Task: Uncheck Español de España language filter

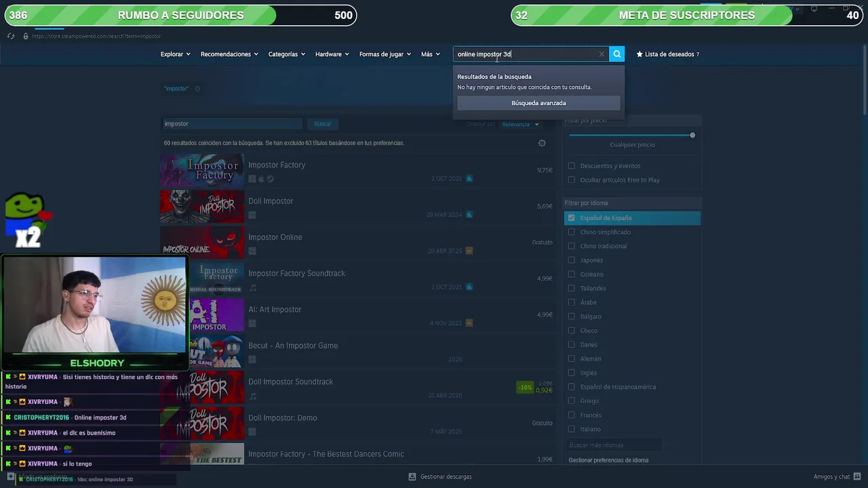Action: pyautogui.click(x=571, y=218)
